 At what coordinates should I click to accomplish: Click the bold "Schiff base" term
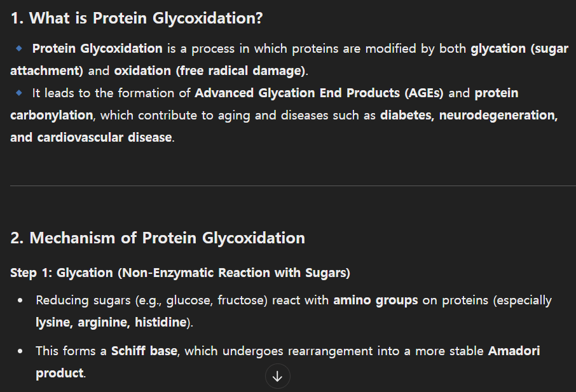144,351
